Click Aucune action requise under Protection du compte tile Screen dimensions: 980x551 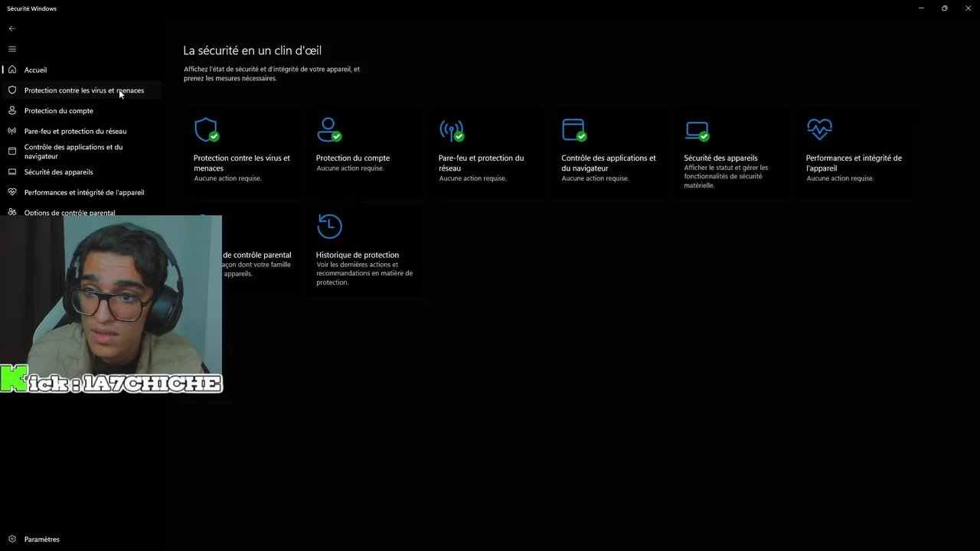click(x=350, y=168)
